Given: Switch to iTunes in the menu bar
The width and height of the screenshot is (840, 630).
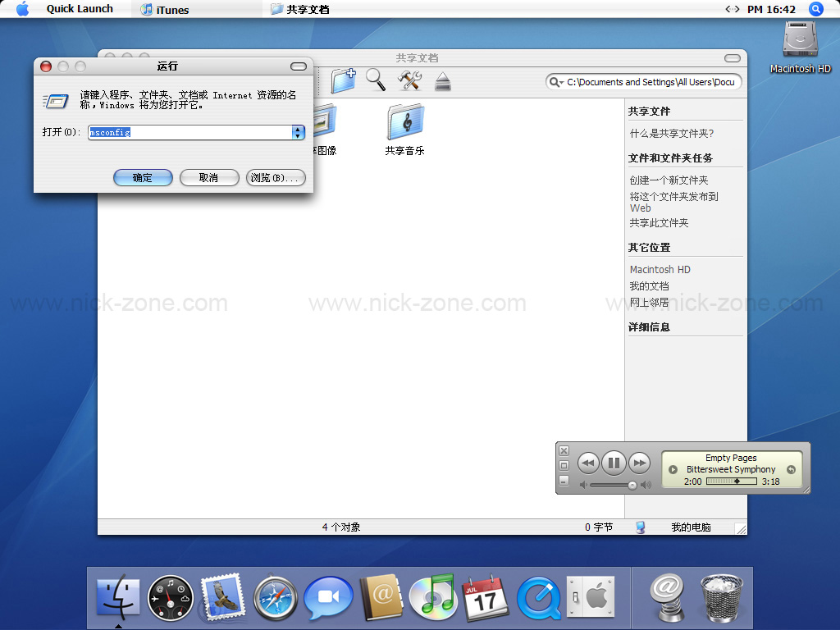Looking at the screenshot, I should [x=164, y=10].
